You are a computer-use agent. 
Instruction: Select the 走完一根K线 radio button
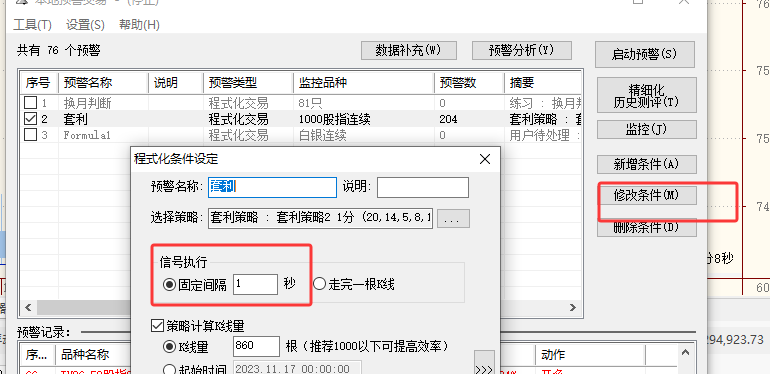click(x=320, y=284)
